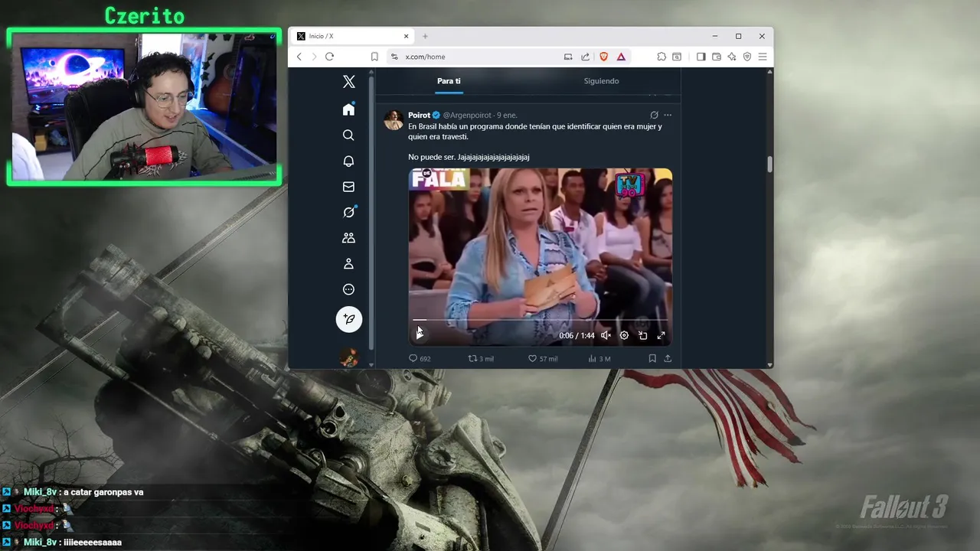Open the Extensions puzzle icon
Viewport: 980px width, 551px height.
point(661,57)
